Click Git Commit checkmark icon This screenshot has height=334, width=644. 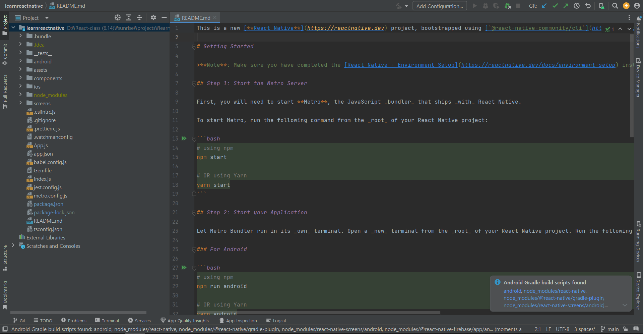[x=555, y=6]
